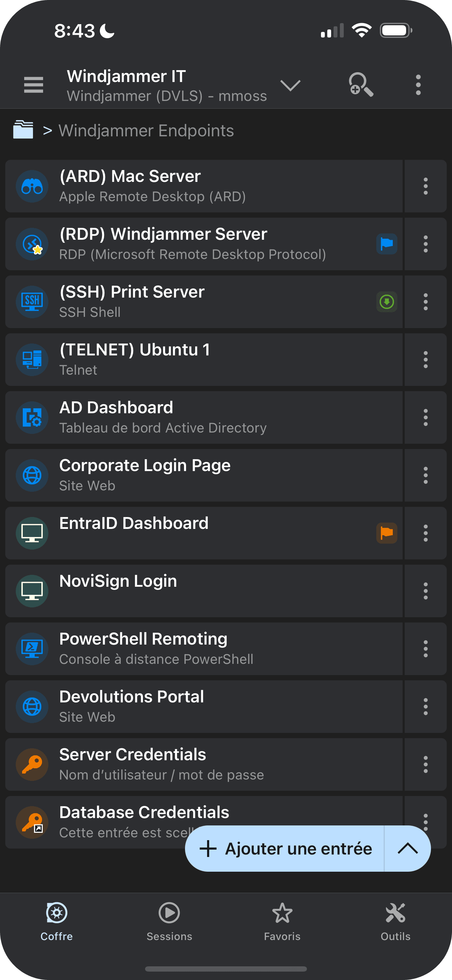
Task: Tap the blue flag on RDP Windjammer Server
Action: pos(386,244)
